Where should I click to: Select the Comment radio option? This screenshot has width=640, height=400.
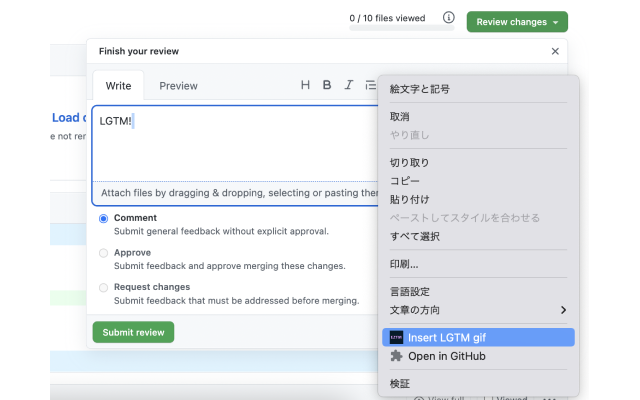[104, 218]
